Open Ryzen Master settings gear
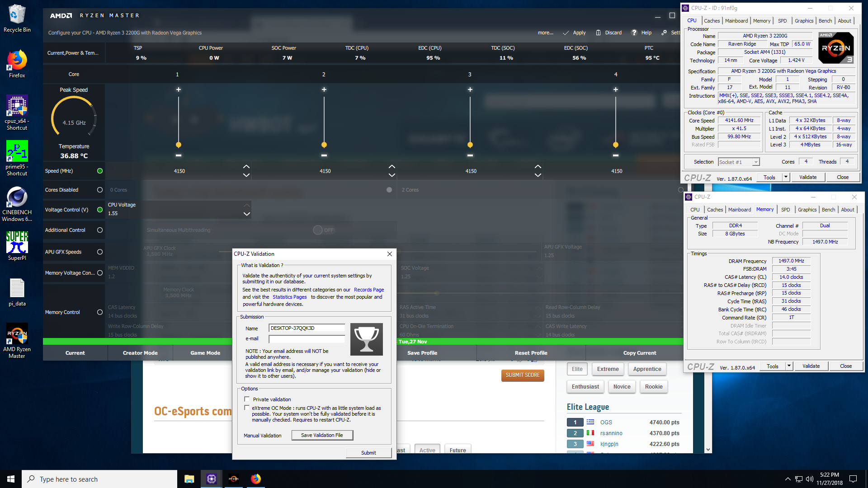Viewport: 868px width, 488px height. 664,33
